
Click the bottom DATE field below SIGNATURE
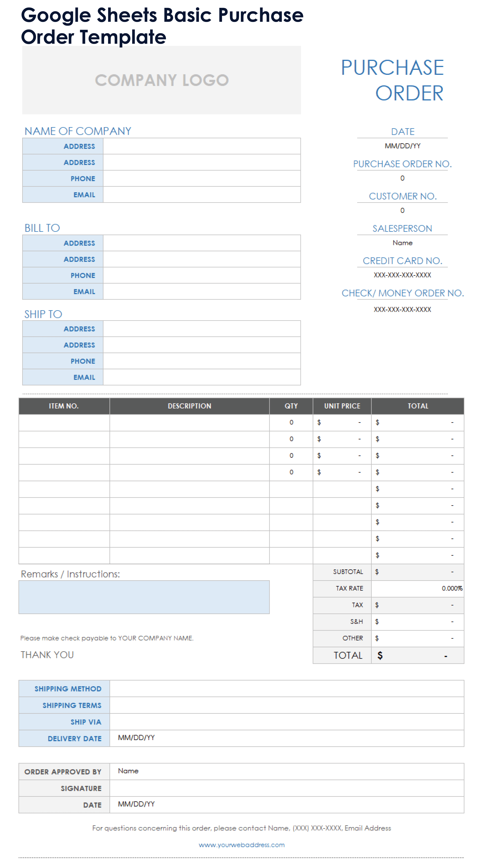pos(287,805)
